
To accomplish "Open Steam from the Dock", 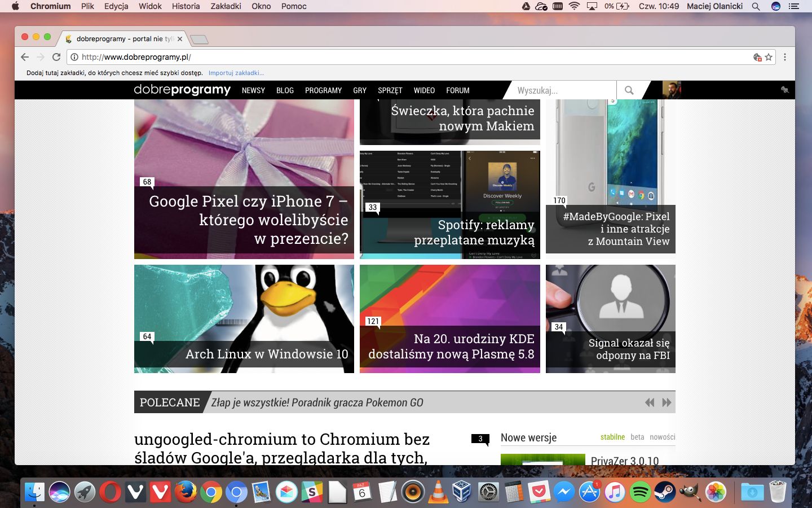I will tap(665, 492).
